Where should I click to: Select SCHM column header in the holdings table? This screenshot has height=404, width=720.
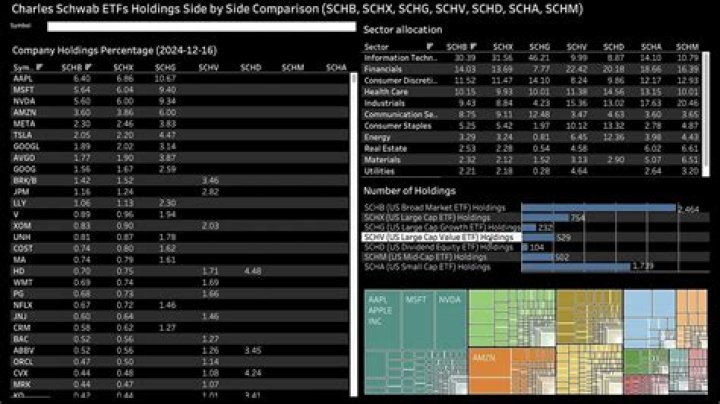[x=293, y=67]
